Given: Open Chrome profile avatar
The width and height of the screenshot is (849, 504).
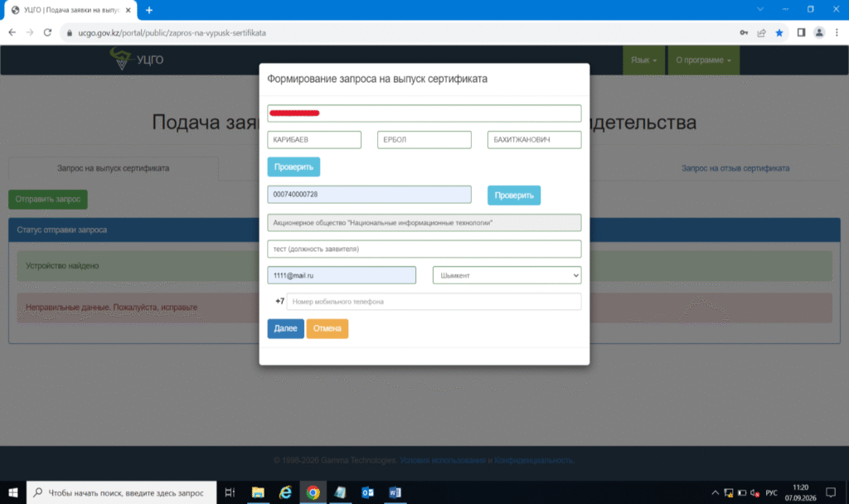Looking at the screenshot, I should [819, 33].
